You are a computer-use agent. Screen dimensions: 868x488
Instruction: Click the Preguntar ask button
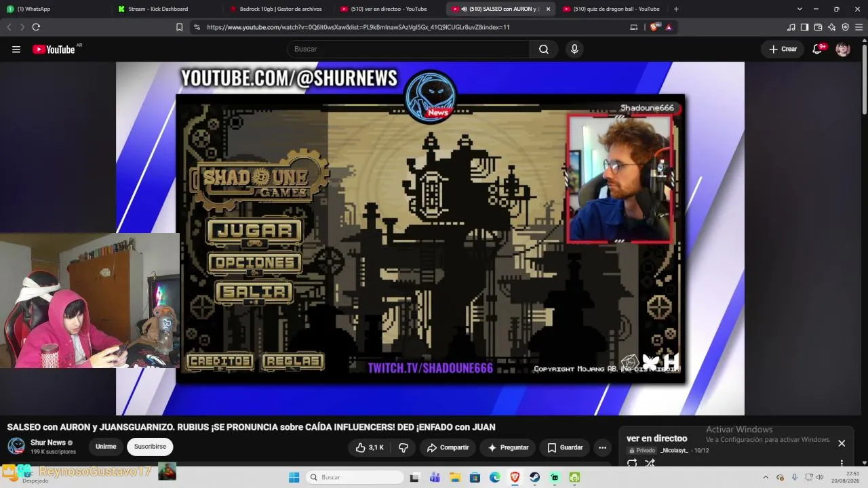(508, 447)
